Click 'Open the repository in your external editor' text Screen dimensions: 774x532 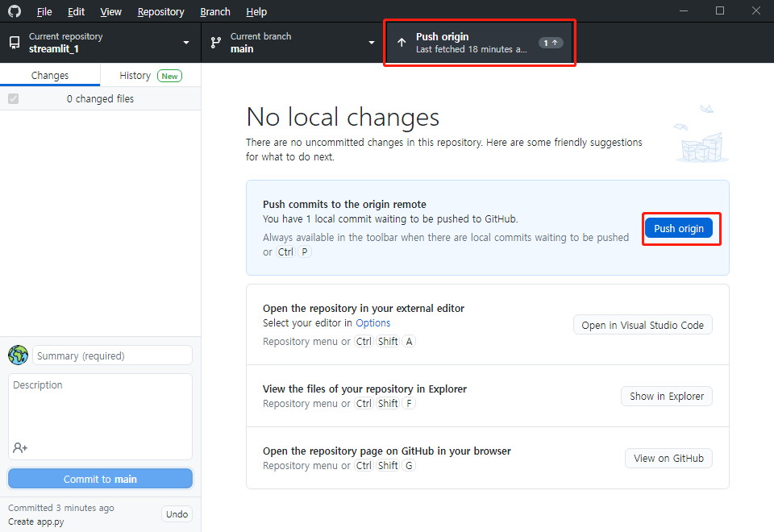(x=364, y=309)
